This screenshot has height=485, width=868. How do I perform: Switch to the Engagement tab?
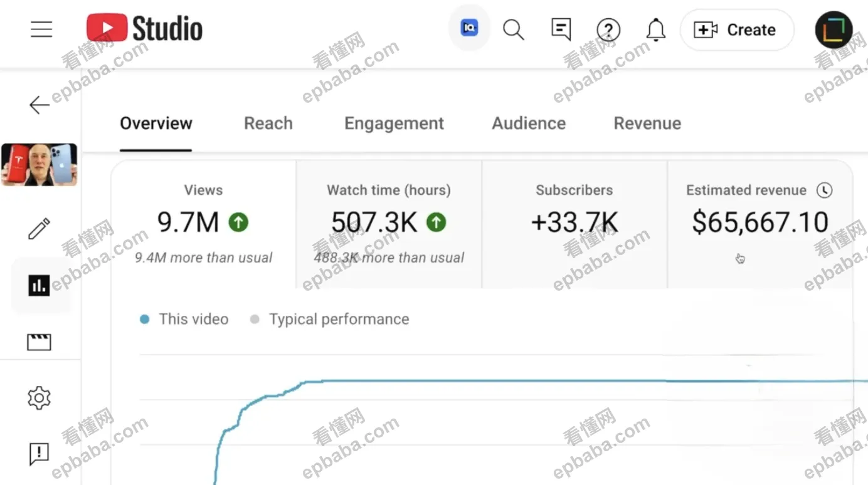tap(394, 123)
